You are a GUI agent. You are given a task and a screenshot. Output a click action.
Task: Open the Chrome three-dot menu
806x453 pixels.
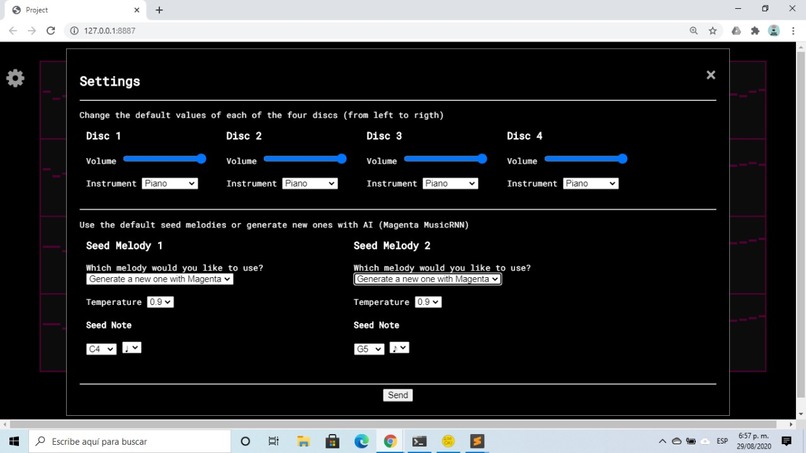click(793, 31)
